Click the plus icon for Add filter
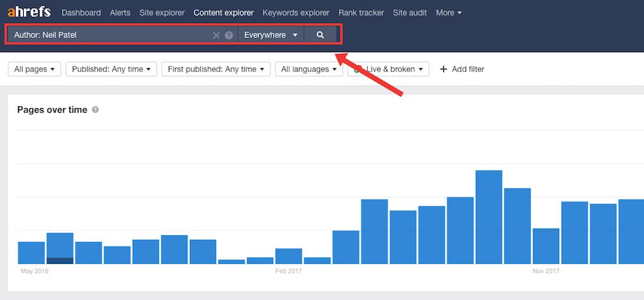The width and height of the screenshot is (644, 300). point(443,70)
